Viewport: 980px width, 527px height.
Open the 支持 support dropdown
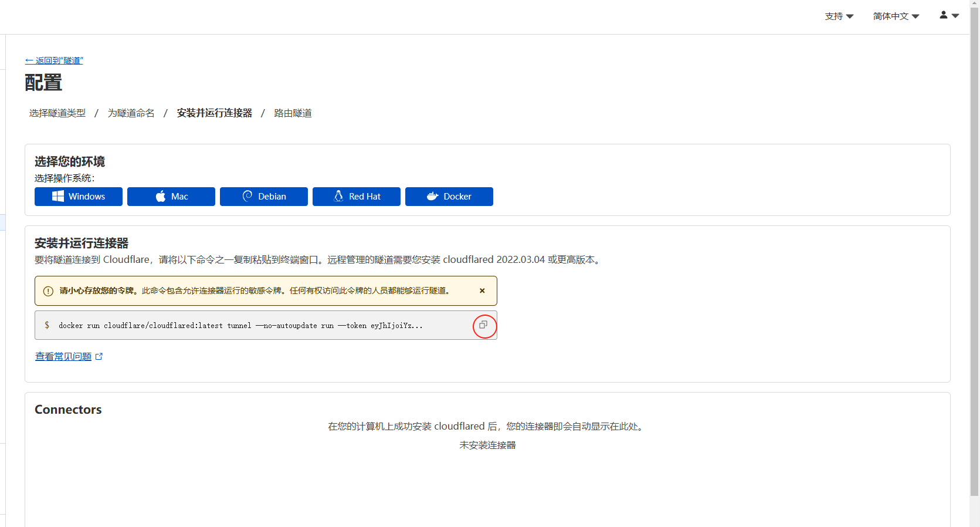[839, 16]
